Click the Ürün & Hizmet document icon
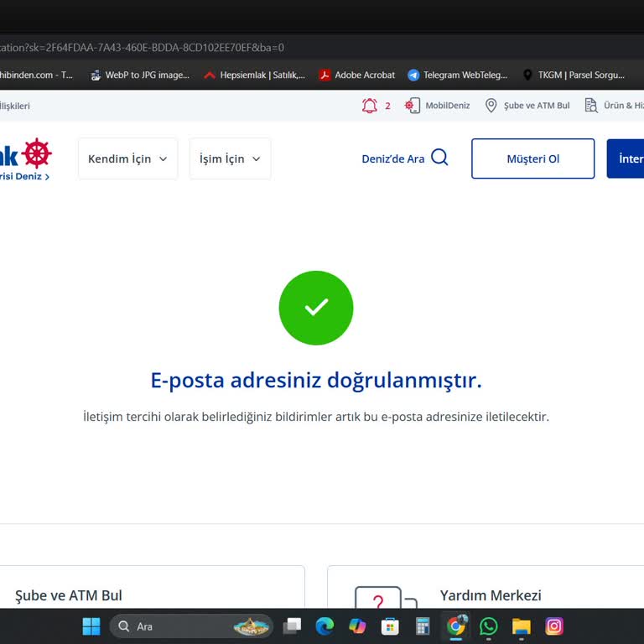This screenshot has height=644, width=644. (x=591, y=106)
